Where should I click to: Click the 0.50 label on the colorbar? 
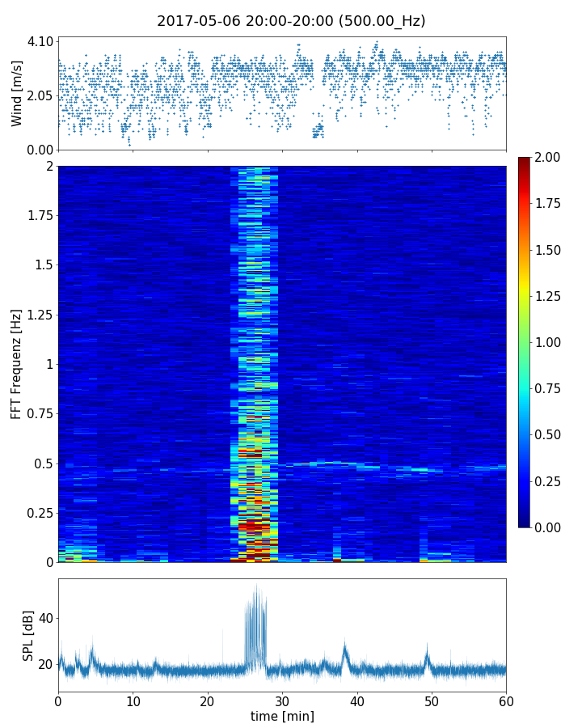[550, 434]
